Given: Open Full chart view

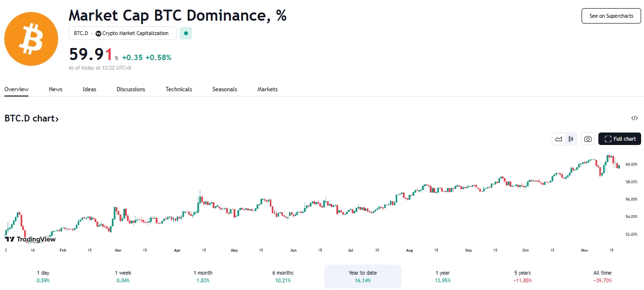Looking at the screenshot, I should click(620, 139).
